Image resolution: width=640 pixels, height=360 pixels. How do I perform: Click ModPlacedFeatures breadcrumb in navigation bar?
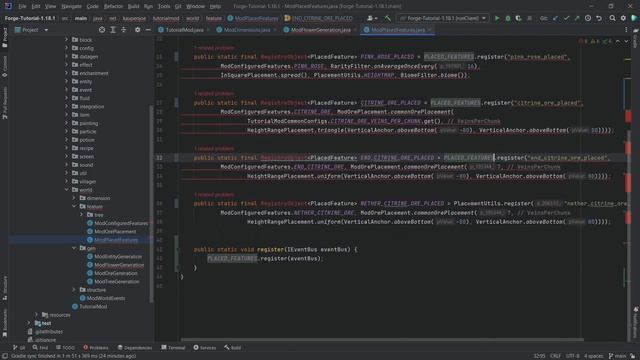(x=253, y=18)
